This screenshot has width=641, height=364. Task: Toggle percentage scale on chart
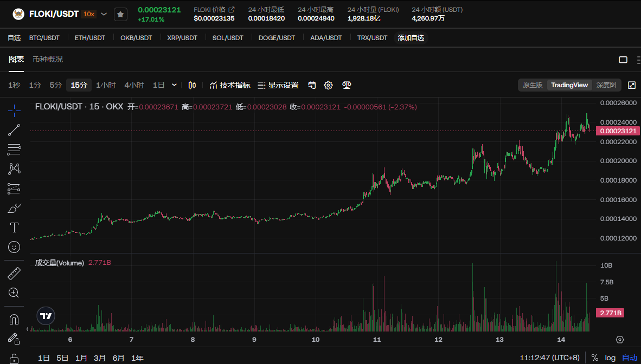[x=594, y=357]
